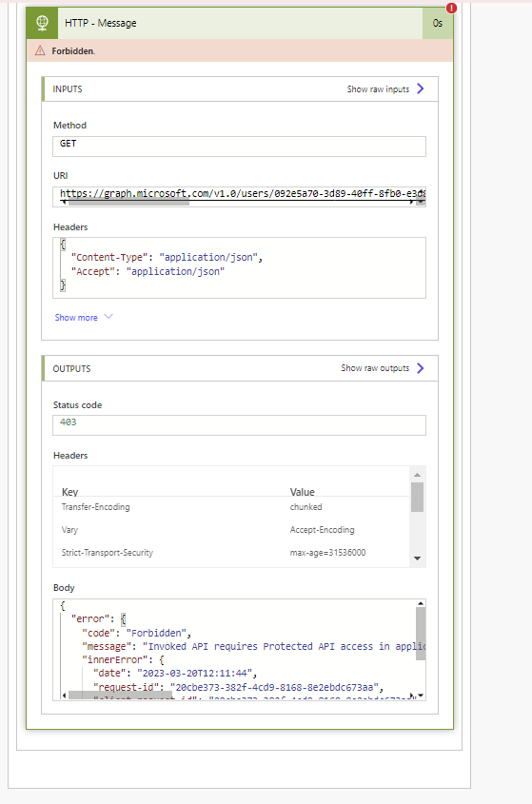The height and width of the screenshot is (804, 532).
Task: Click the Show raw inputs chevron arrow
Action: 421,88
